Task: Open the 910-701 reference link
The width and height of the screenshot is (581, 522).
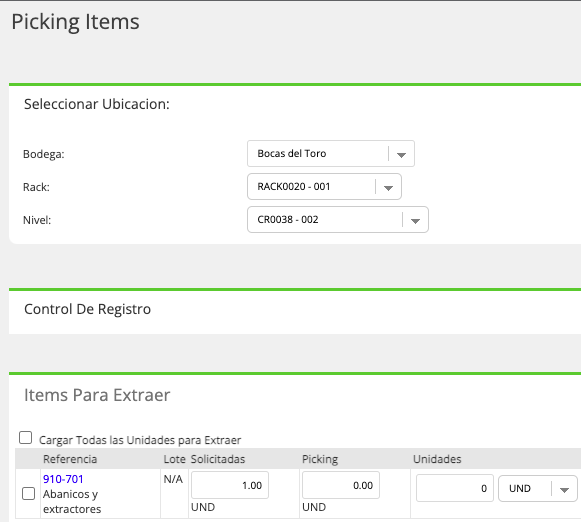Action: (x=63, y=479)
